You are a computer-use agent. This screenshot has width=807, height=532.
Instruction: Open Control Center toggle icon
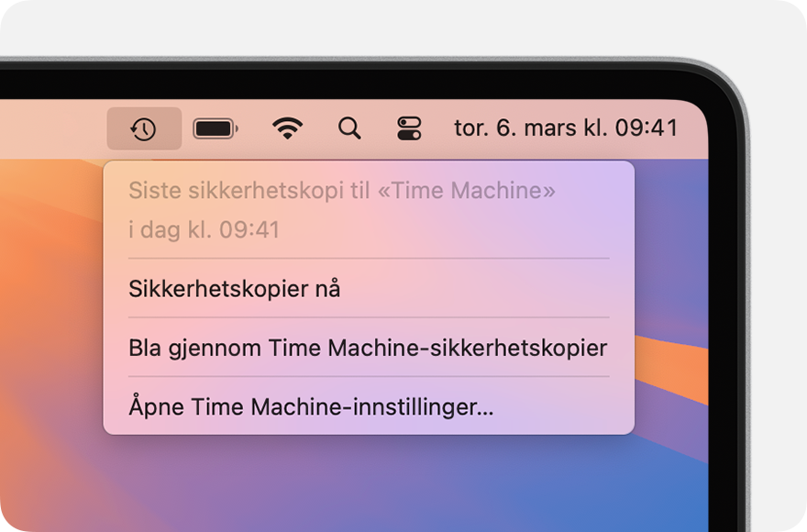click(409, 128)
